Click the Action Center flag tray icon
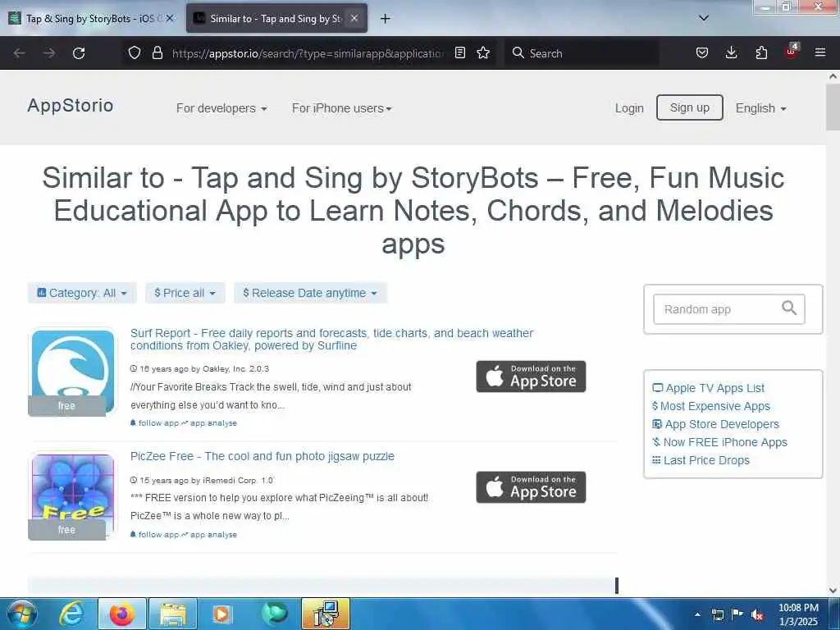 click(737, 614)
